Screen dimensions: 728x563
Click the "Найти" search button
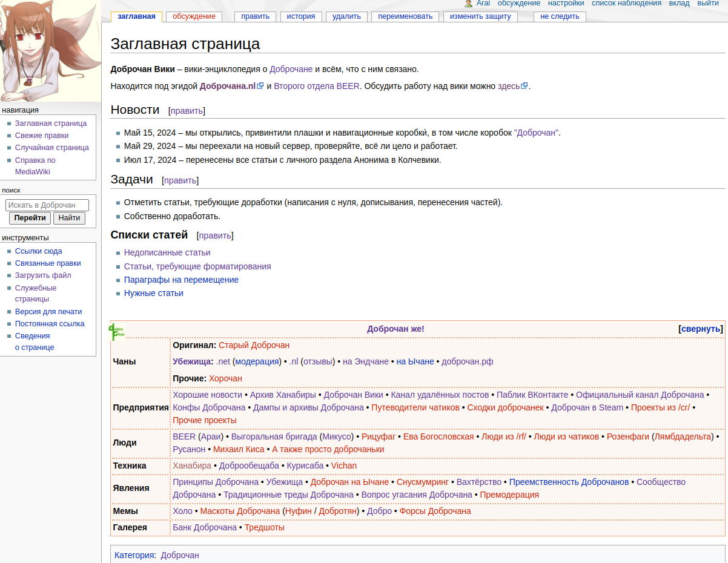tap(70, 218)
